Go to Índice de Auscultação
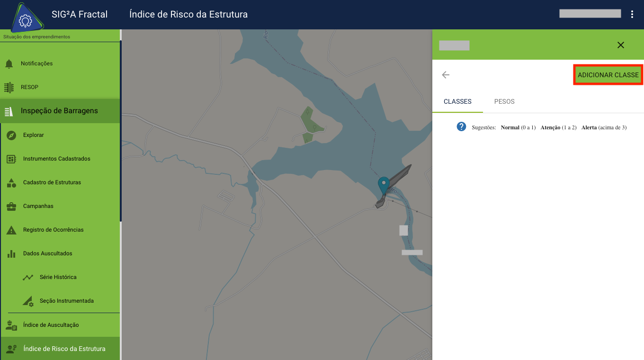 point(51,325)
